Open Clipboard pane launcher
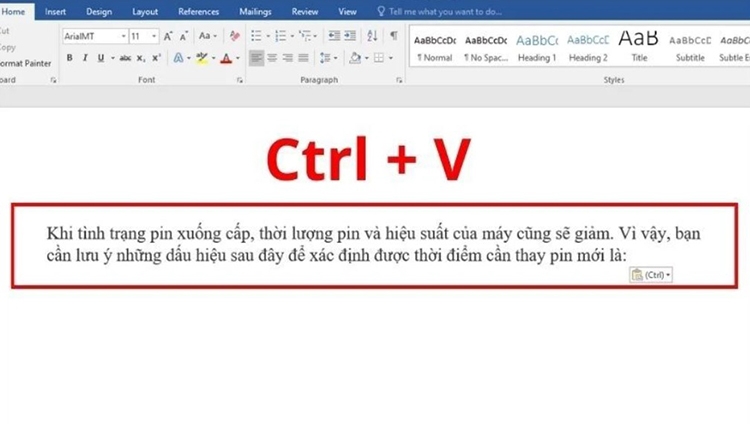Image resolution: width=750 pixels, height=424 pixels. 54,80
